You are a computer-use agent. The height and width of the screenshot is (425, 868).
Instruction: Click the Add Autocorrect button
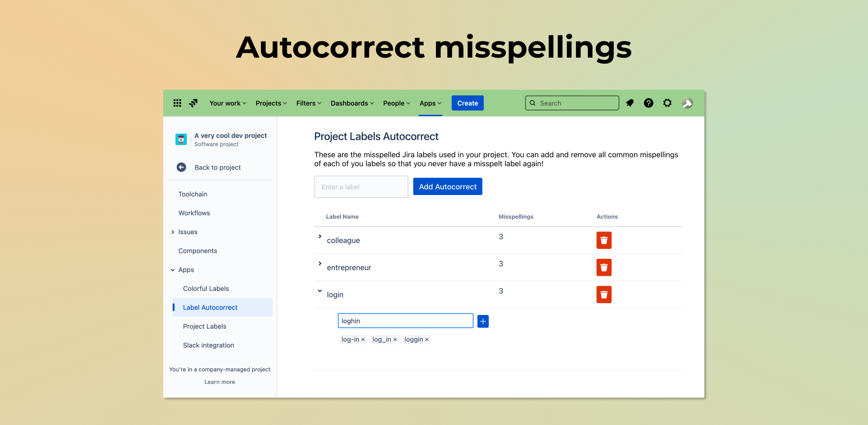click(448, 187)
